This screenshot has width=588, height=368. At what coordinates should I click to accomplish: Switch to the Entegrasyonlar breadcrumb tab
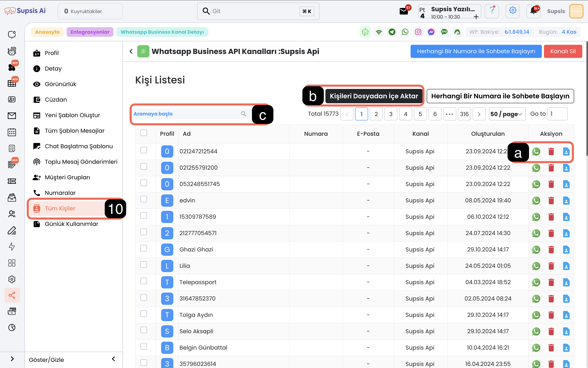pyautogui.click(x=90, y=32)
